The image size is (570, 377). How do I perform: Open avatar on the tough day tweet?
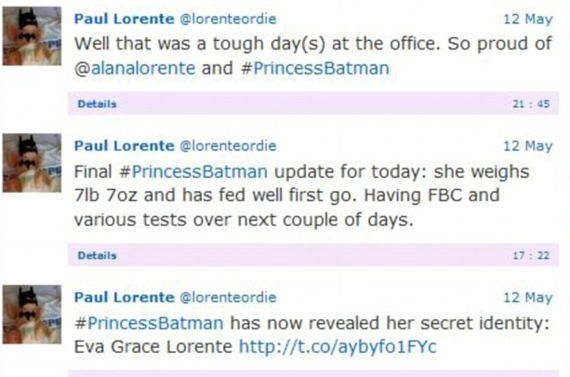coord(32,36)
